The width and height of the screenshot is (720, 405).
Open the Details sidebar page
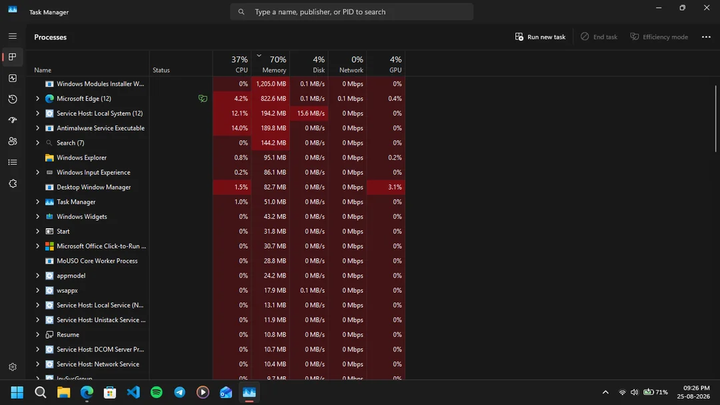(12, 162)
